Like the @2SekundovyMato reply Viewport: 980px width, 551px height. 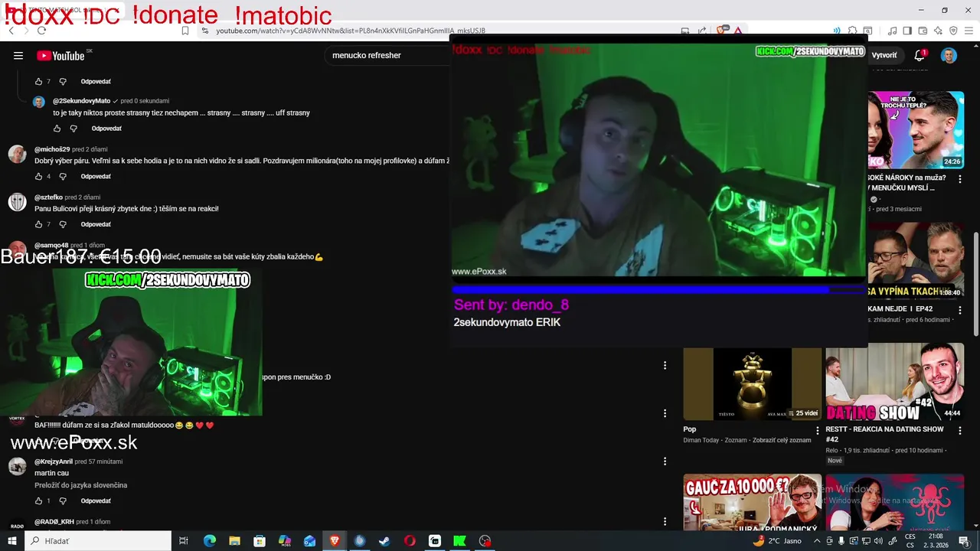(x=57, y=129)
